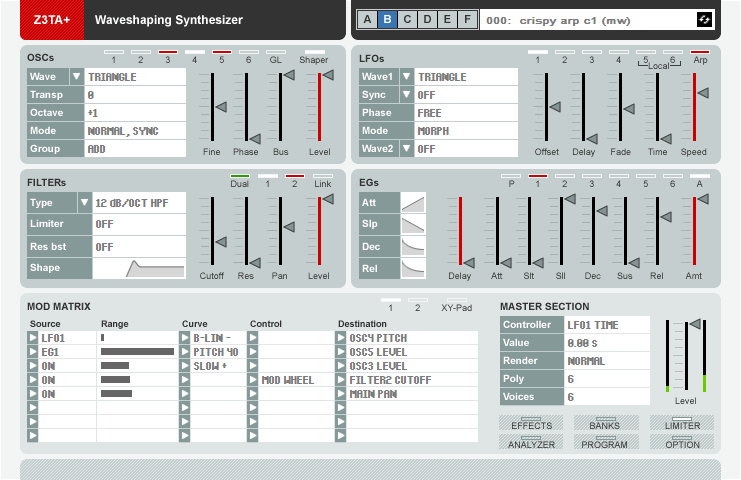Click the preset browse icon beside patch name
This screenshot has width=741, height=480.
pos(704,20)
